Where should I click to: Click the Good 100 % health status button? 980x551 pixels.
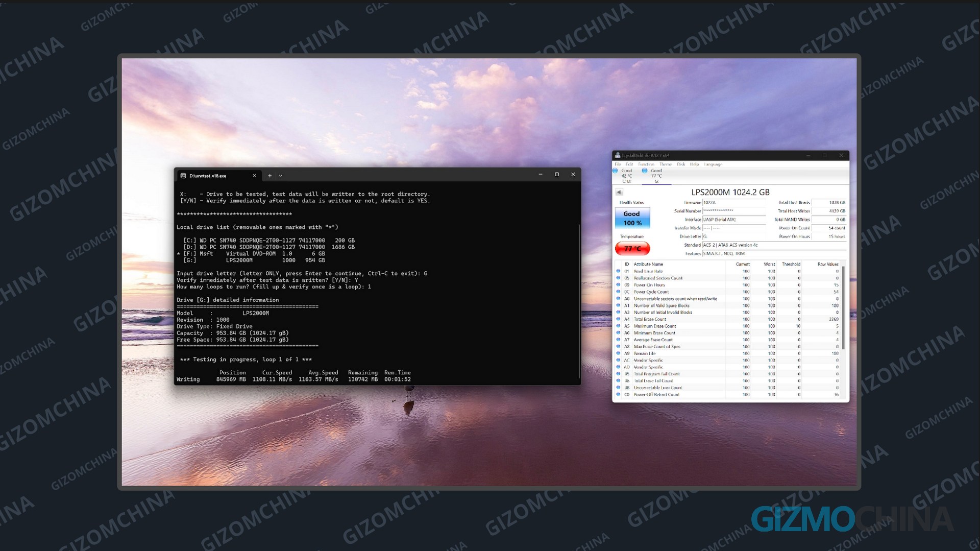632,218
